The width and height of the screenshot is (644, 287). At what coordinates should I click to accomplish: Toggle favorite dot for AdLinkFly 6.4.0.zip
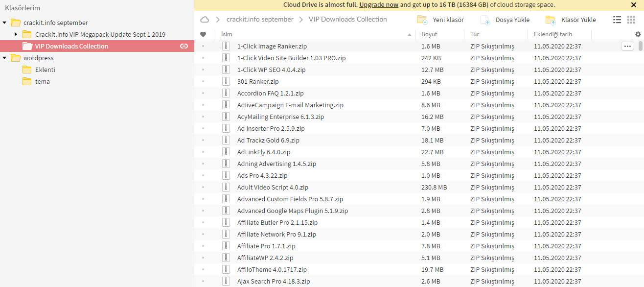pyautogui.click(x=203, y=152)
